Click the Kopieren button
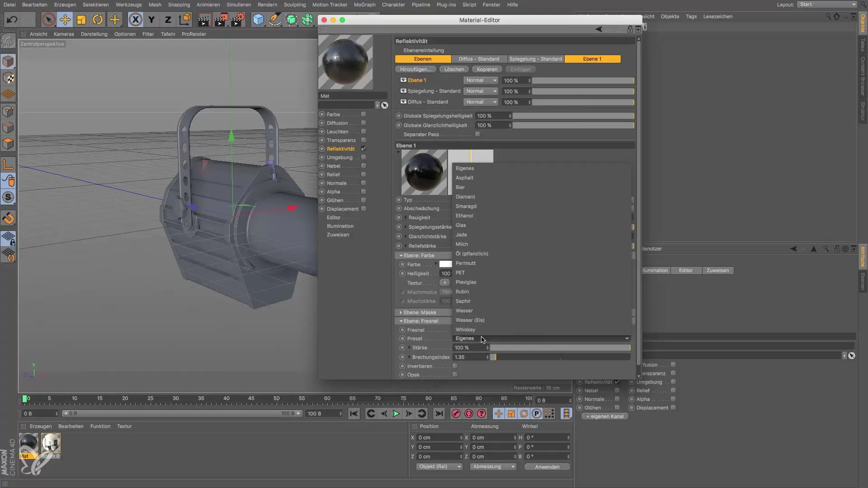 click(x=487, y=69)
